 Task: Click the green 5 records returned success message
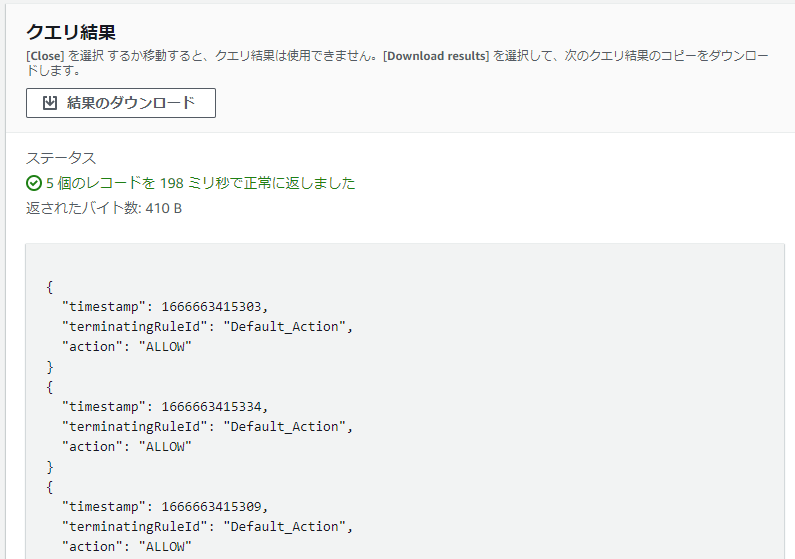[x=200, y=183]
